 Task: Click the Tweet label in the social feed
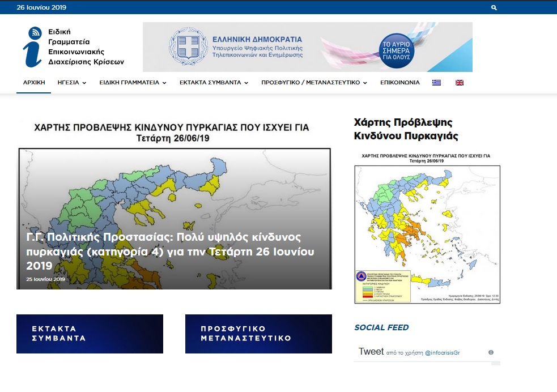pos(371,352)
